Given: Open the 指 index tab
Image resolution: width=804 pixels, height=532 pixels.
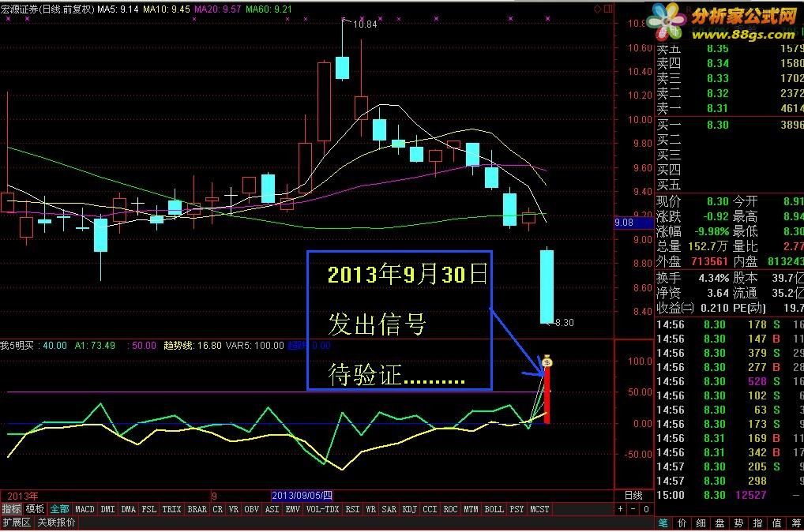Looking at the screenshot, I should tap(758, 523).
